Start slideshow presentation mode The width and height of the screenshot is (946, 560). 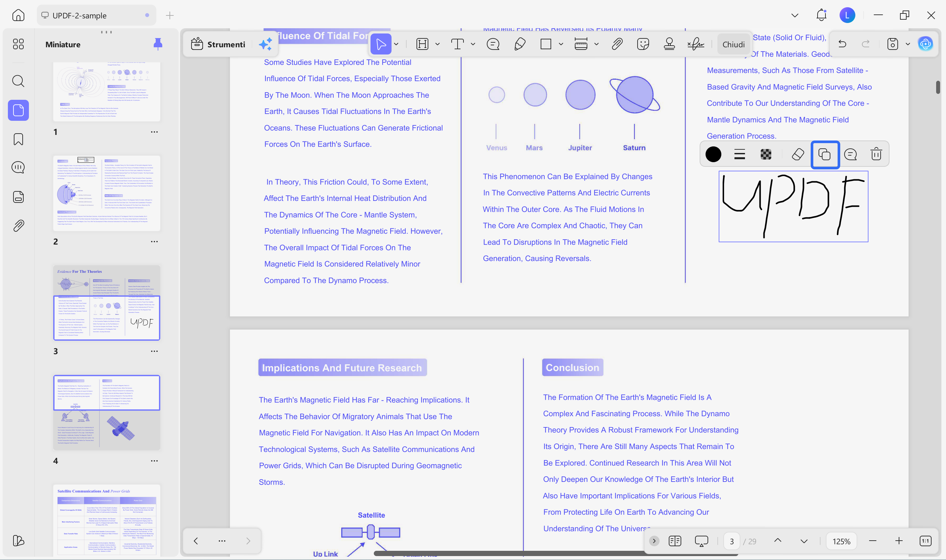[701, 541]
